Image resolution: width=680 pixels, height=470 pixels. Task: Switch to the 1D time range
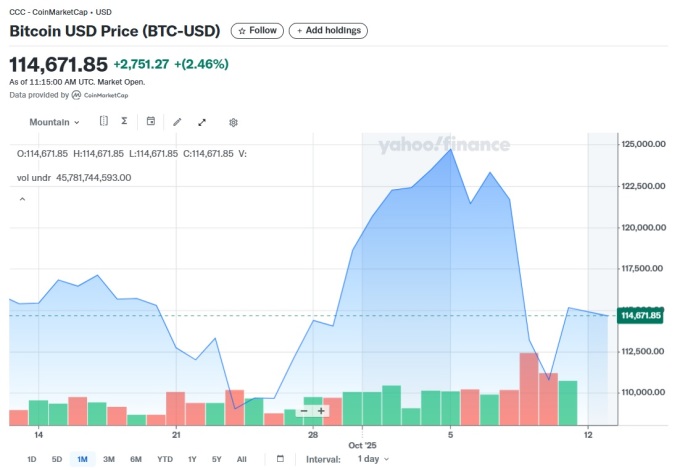[31, 459]
